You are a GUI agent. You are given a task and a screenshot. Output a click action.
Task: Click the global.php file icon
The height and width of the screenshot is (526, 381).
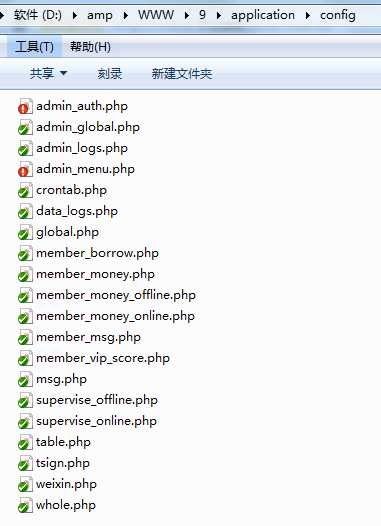pyautogui.click(x=25, y=232)
